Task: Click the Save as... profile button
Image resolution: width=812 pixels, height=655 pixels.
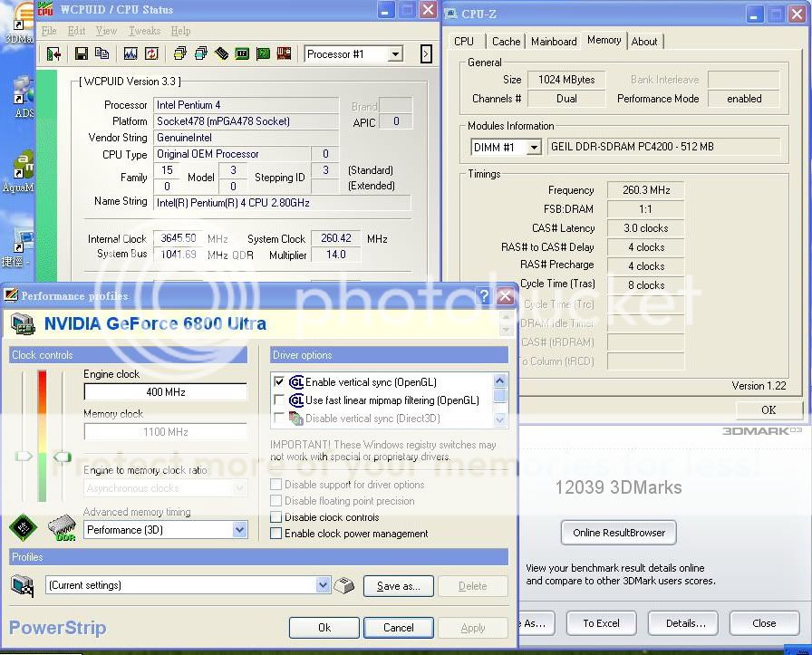Action: (398, 586)
